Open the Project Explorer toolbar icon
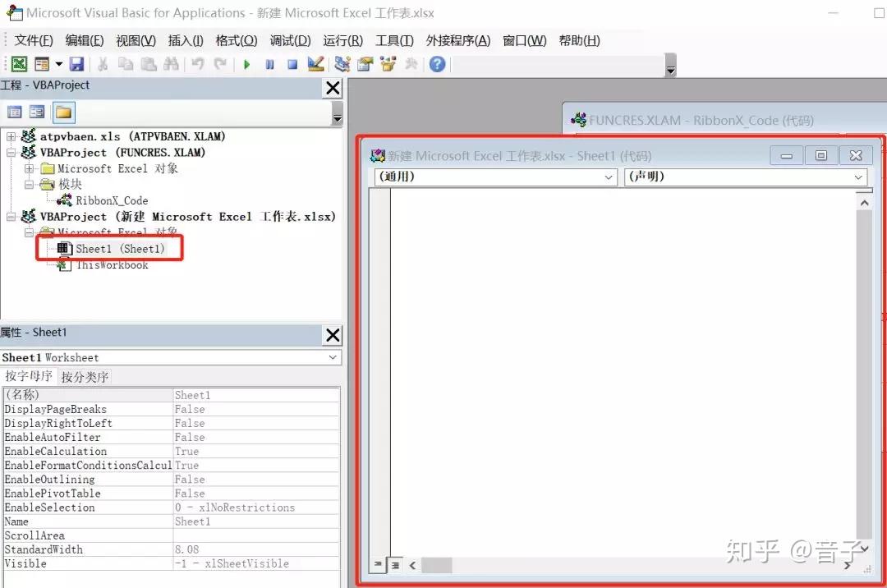Image resolution: width=887 pixels, height=588 pixels. pos(342,64)
